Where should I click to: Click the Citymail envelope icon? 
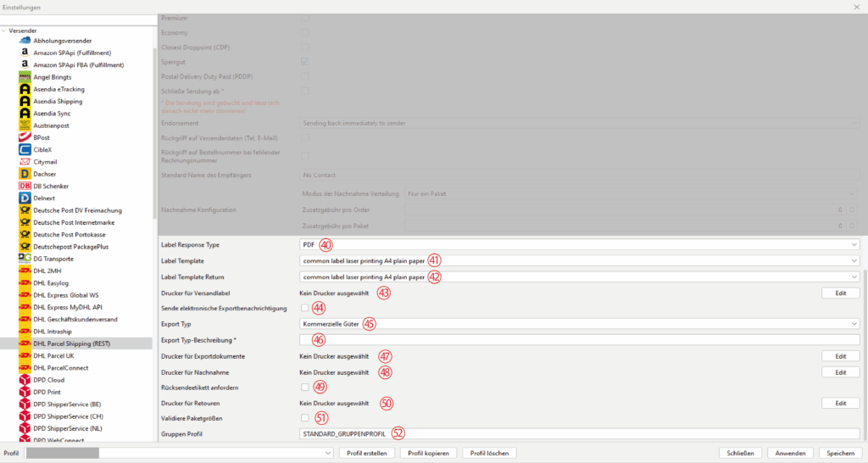(25, 162)
